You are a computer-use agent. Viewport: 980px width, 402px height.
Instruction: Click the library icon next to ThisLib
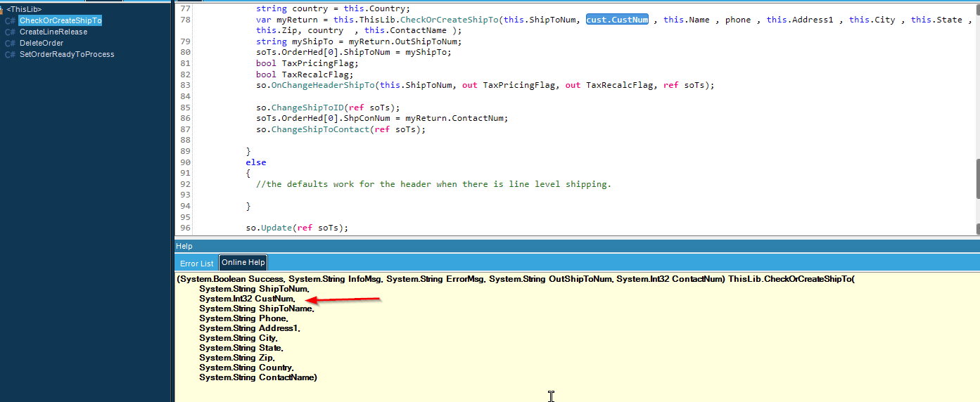coord(2,10)
